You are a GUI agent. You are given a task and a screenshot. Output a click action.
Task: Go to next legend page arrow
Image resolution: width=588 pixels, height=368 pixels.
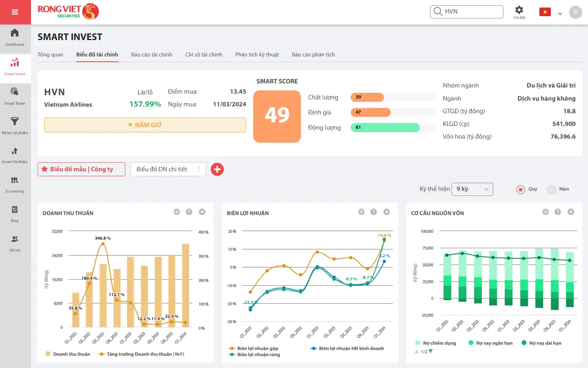pos(431,351)
